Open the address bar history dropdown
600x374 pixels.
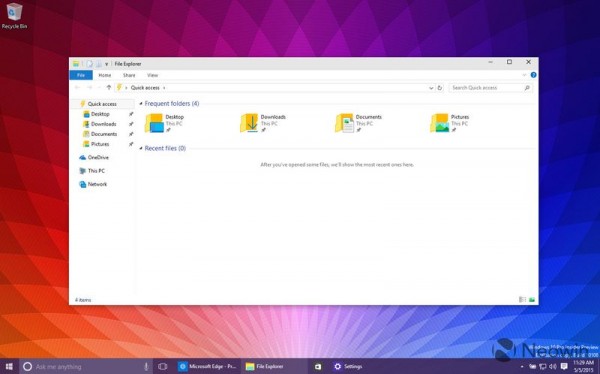point(431,88)
